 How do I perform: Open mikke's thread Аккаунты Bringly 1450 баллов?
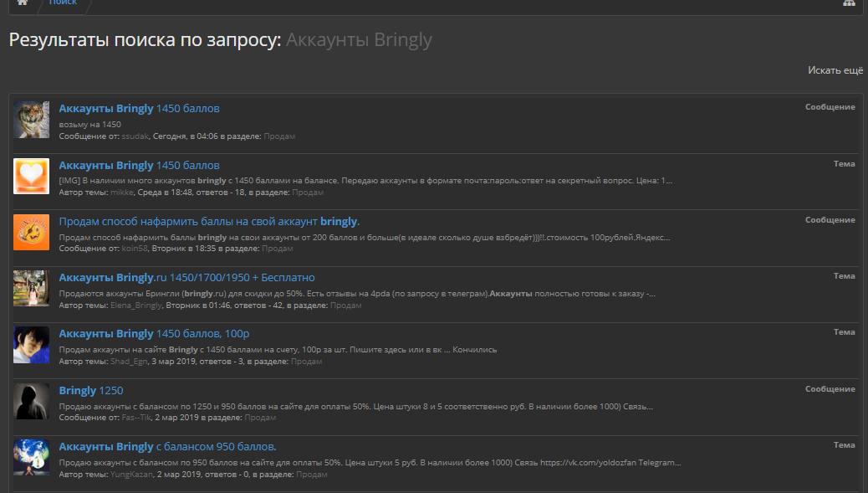tap(140, 165)
